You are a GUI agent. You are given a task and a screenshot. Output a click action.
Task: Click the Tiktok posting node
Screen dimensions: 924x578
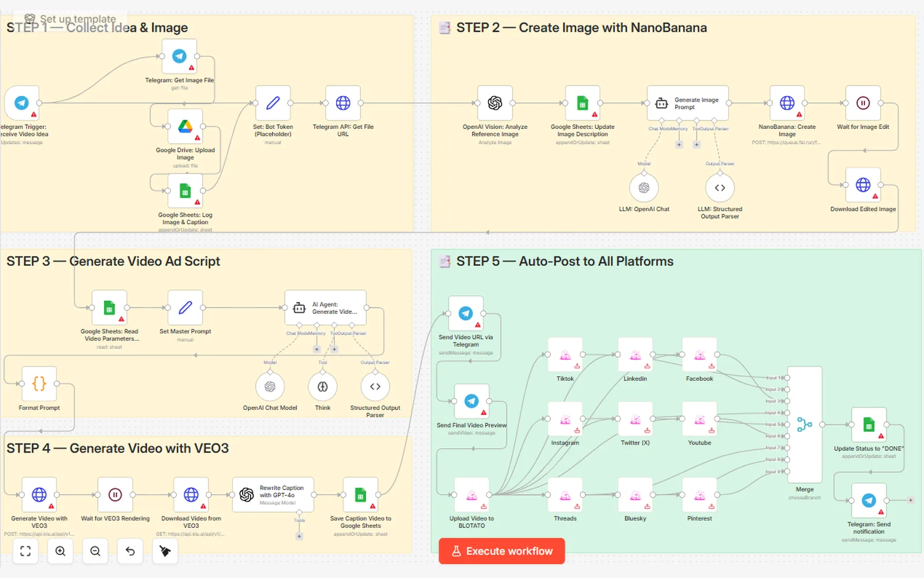point(565,354)
